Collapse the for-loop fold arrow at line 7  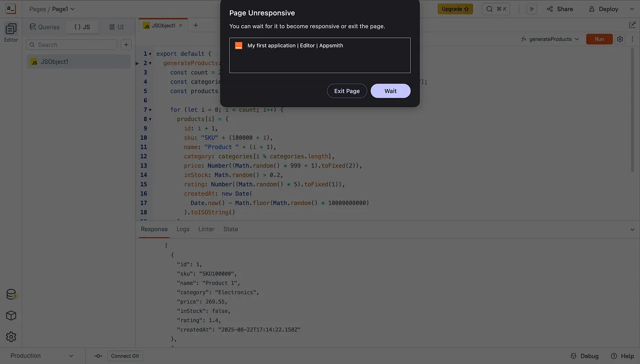150,110
